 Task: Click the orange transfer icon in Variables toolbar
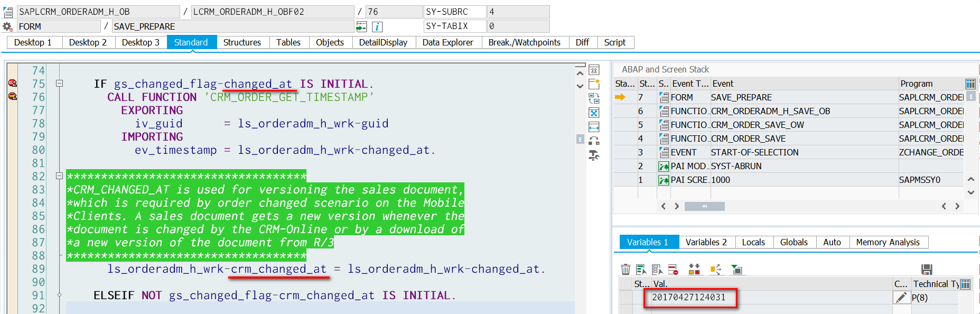(715, 270)
